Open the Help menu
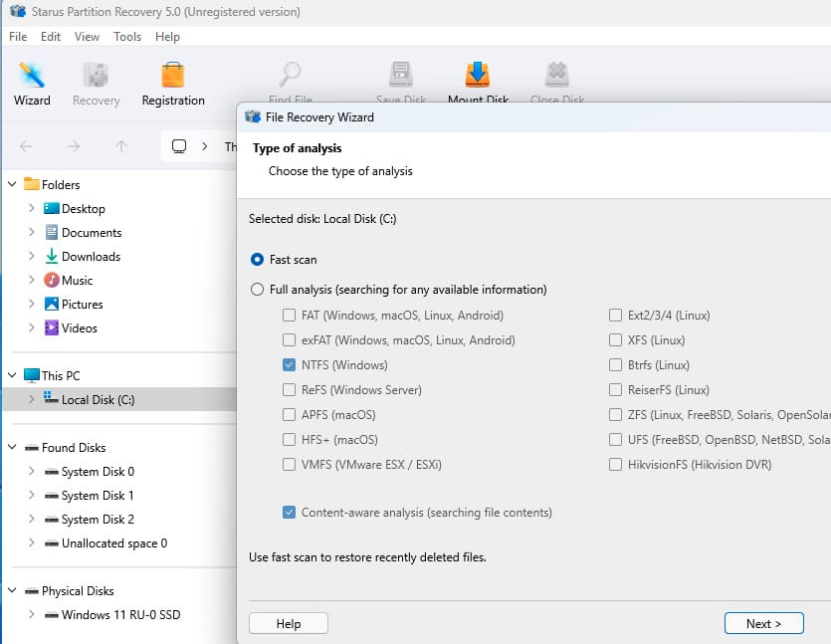Screen dimensions: 831x644 [167, 37]
